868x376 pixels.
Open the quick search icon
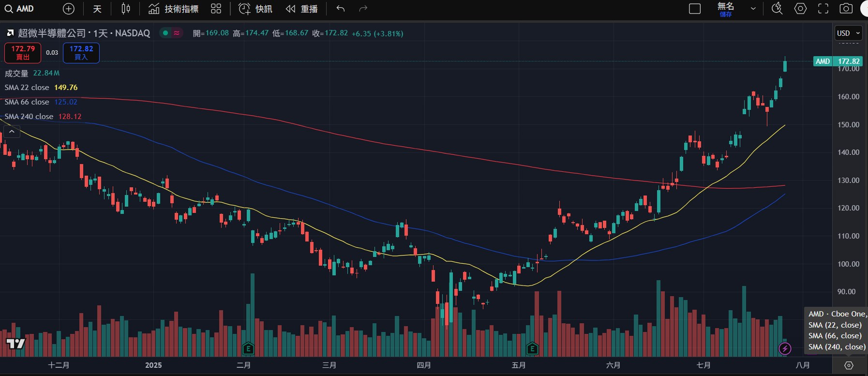(x=777, y=9)
